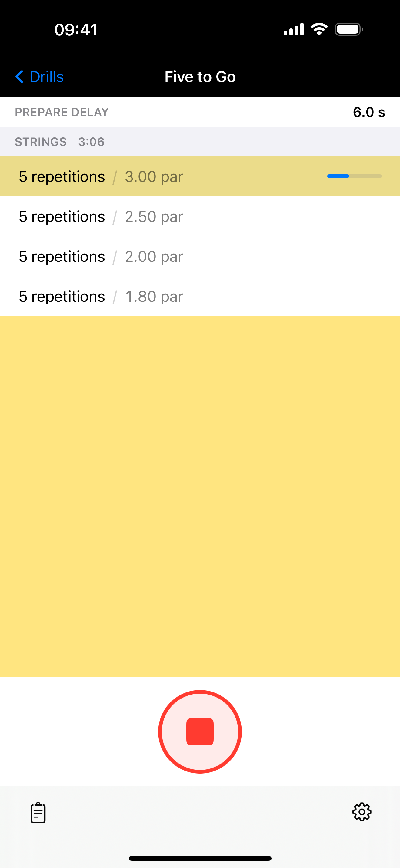The image size is (400, 868).
Task: Tap the Five to Go title
Action: click(200, 77)
